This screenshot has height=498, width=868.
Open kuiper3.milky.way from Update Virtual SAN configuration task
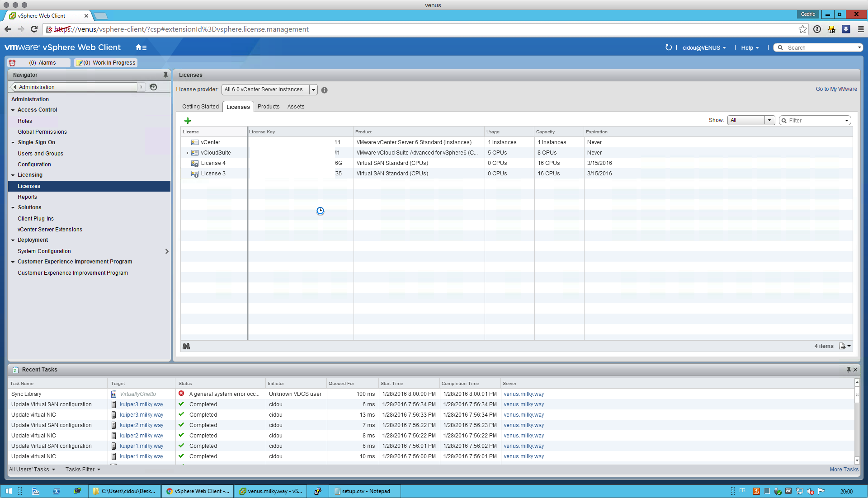[x=142, y=404]
